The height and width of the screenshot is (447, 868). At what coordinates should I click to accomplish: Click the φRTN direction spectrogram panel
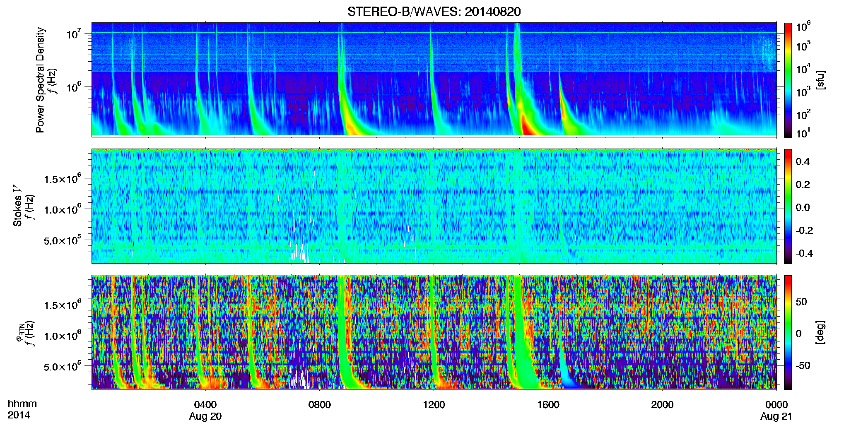[434, 332]
